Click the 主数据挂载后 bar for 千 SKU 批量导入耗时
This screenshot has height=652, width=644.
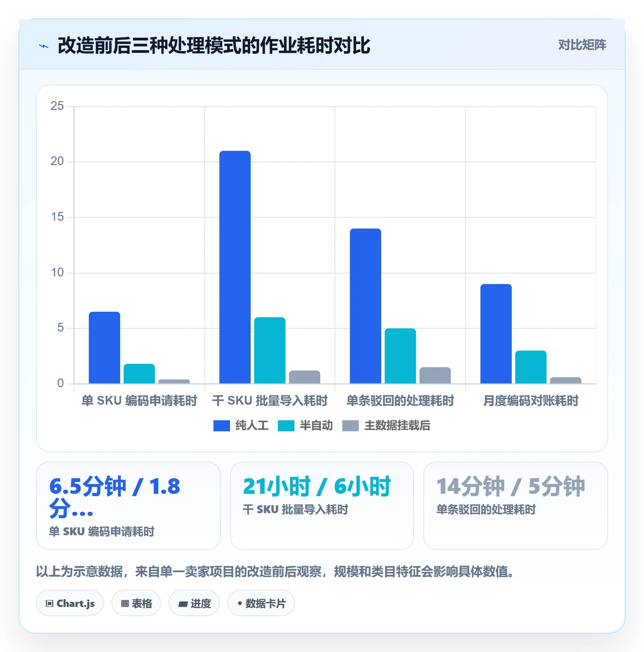point(305,377)
